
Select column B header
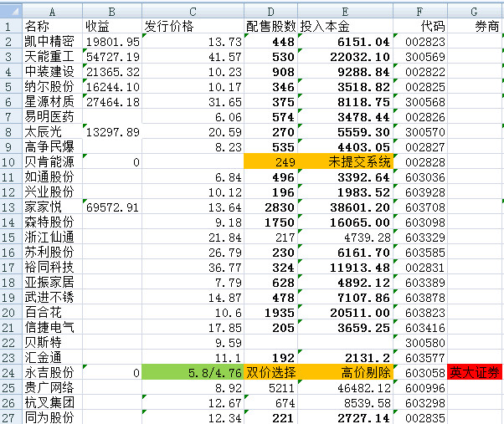click(x=112, y=11)
